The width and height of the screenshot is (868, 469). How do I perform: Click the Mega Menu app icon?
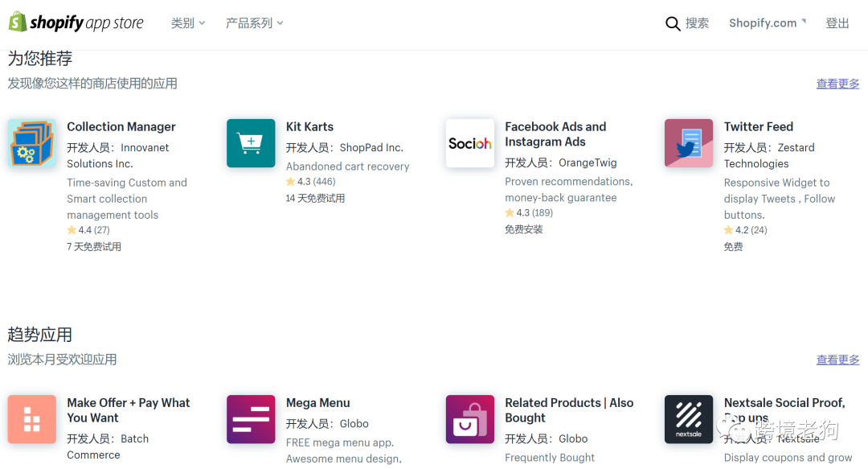click(251, 419)
